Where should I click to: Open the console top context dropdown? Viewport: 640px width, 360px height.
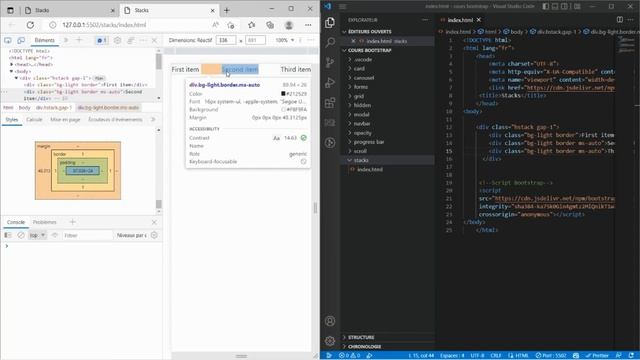pos(37,235)
